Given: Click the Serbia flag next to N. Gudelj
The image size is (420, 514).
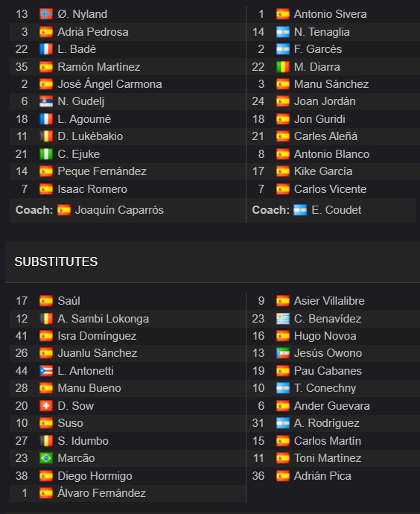Looking at the screenshot, I should (46, 101).
